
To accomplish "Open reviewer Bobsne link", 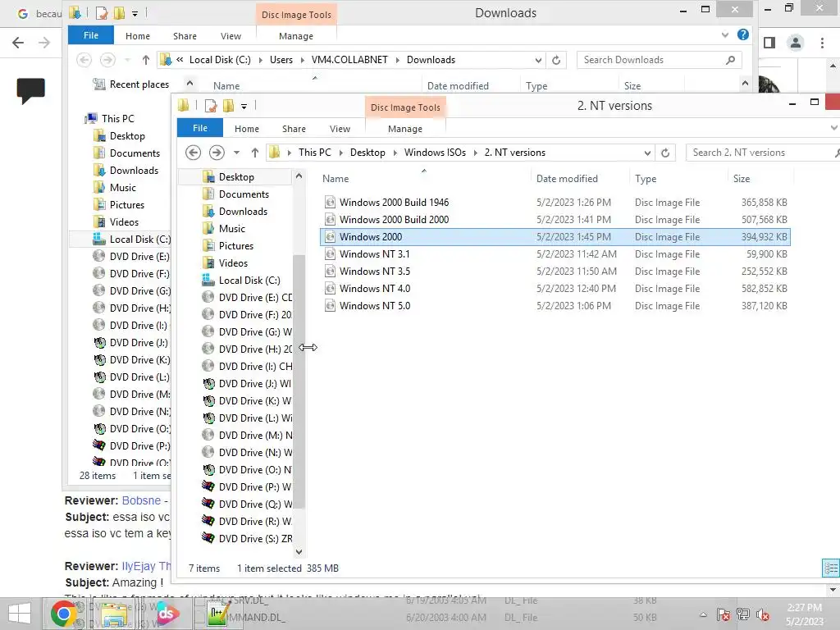I will click(141, 500).
